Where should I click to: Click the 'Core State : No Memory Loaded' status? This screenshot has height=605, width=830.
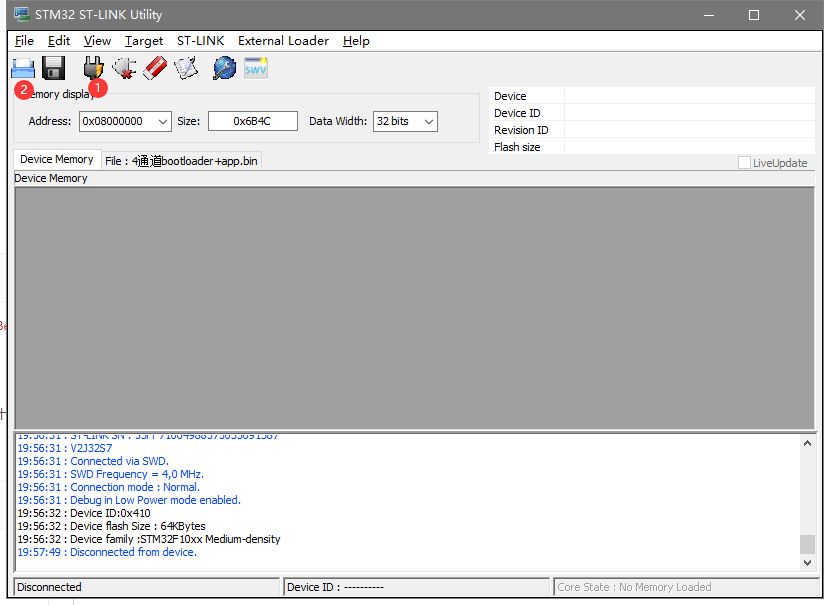687,587
